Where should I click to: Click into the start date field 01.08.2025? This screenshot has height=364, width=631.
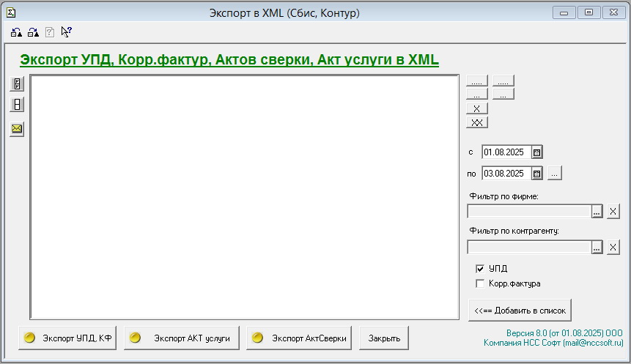coord(506,152)
